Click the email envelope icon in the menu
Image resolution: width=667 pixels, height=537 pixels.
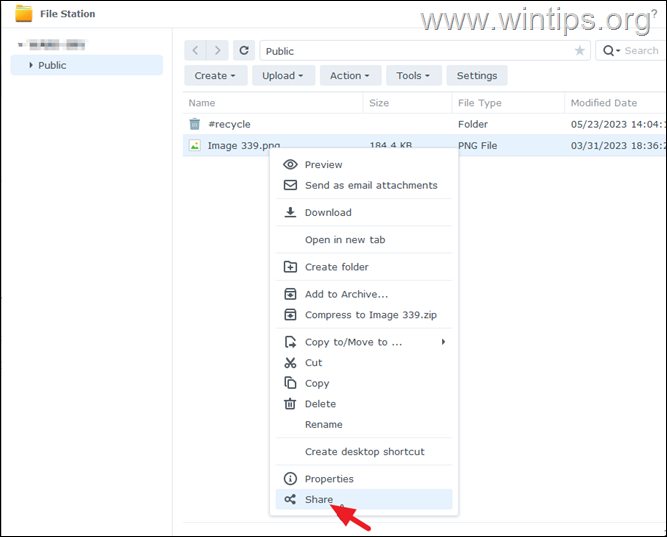[290, 185]
